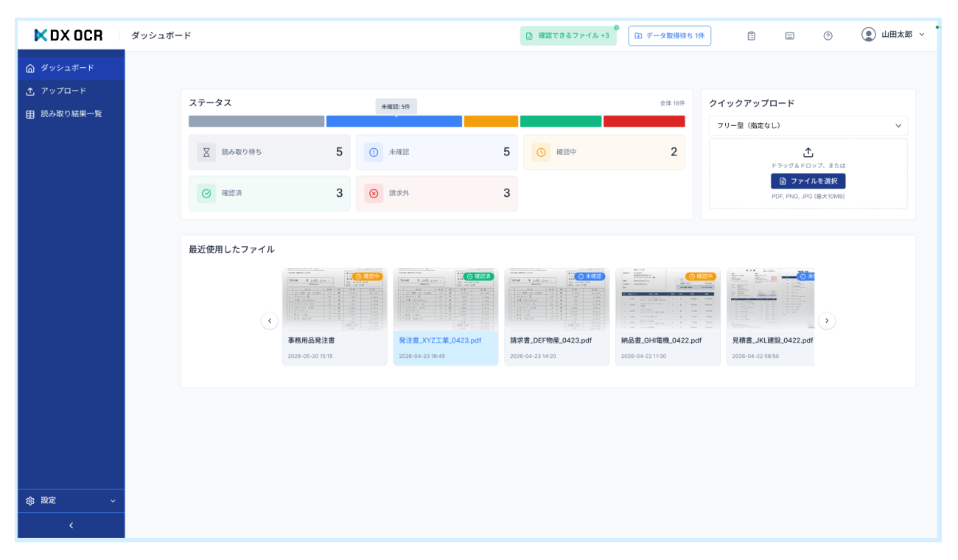Click the file name 請求書_DEF物産_0423.pdf
The image size is (958, 560).
(550, 340)
